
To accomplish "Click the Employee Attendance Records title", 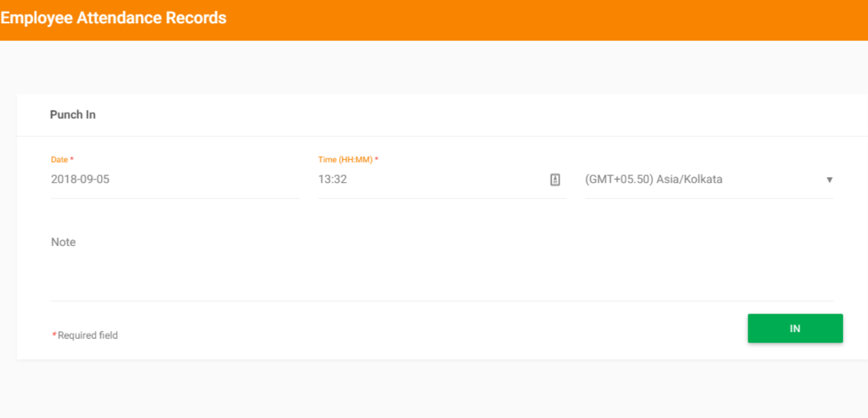I will pos(113,18).
